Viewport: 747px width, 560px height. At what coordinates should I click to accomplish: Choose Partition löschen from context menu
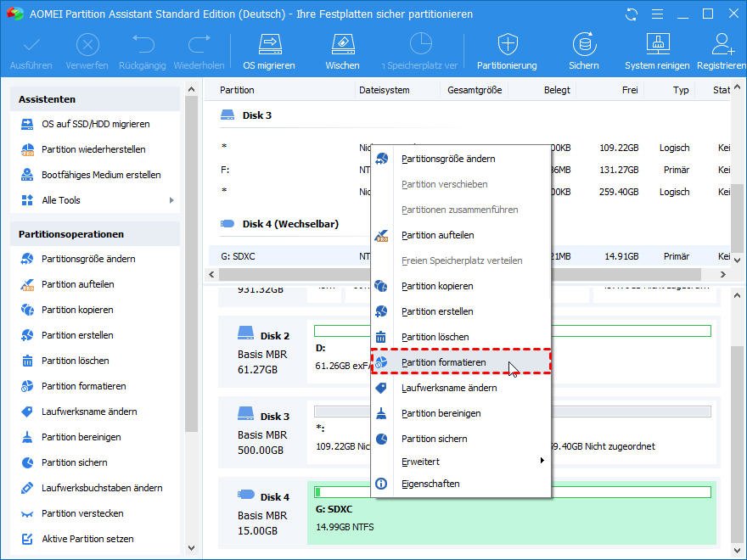(461, 337)
